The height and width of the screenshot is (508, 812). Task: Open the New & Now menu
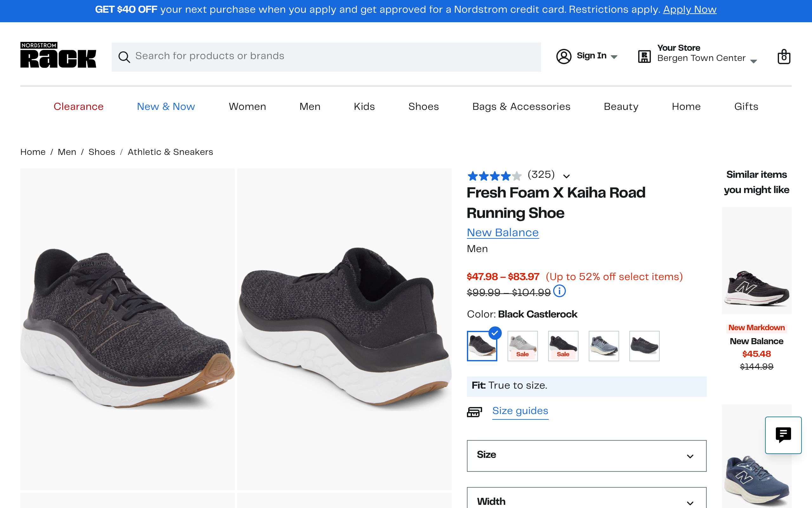pyautogui.click(x=166, y=106)
